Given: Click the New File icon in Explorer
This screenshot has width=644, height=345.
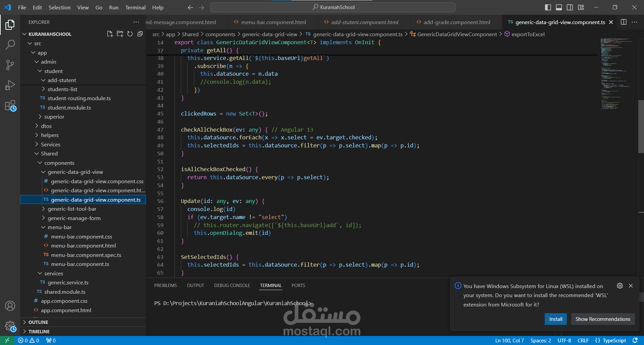Looking at the screenshot, I should pyautogui.click(x=110, y=34).
